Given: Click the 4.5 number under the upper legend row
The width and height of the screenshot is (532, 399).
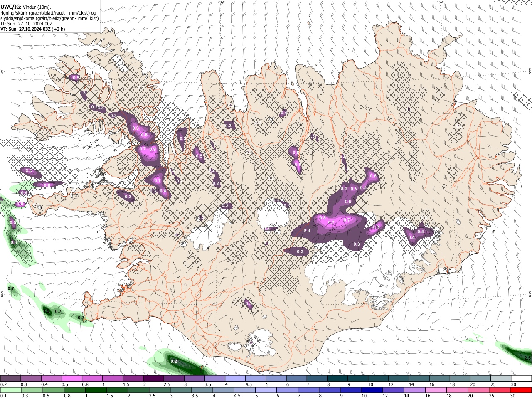Looking at the screenshot, I should coord(249,384).
